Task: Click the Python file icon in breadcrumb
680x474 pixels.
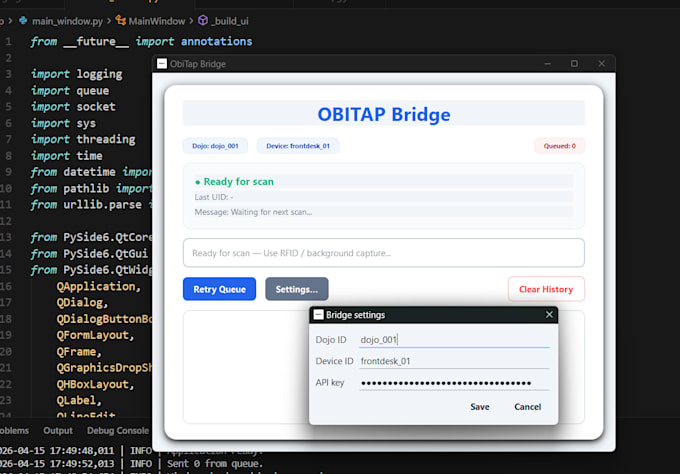Action: click(23, 20)
